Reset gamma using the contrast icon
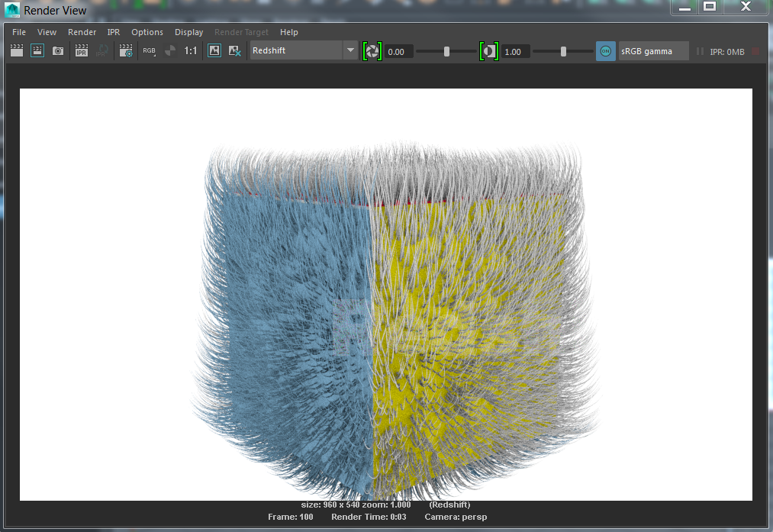The width and height of the screenshot is (773, 532). (488, 51)
